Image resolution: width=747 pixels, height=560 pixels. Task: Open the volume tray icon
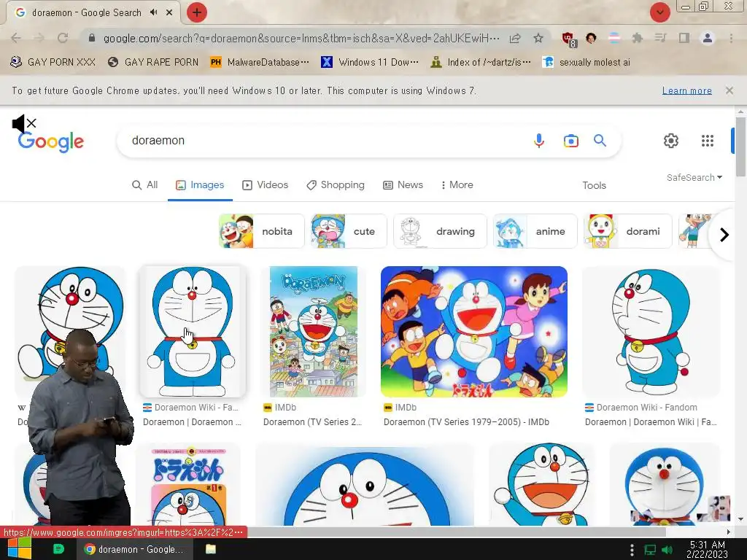667,550
